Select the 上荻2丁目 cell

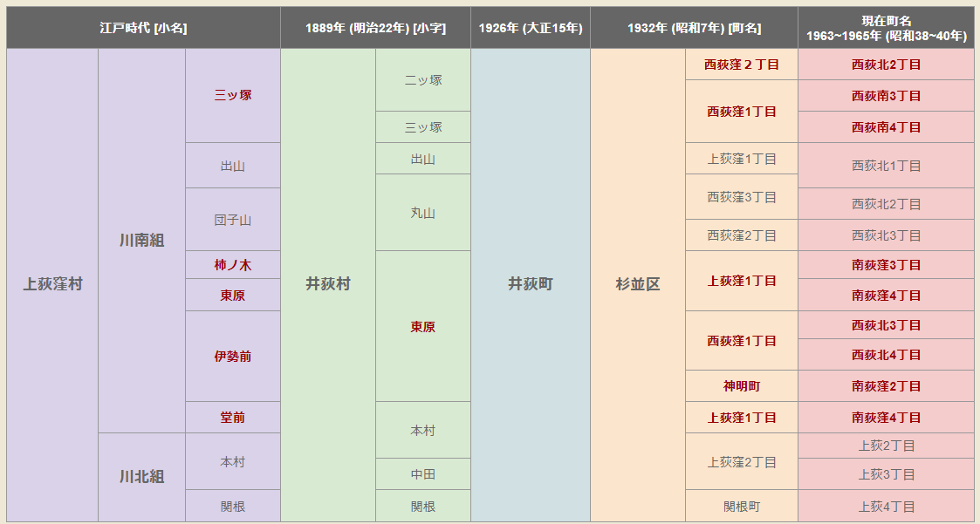coord(887,446)
